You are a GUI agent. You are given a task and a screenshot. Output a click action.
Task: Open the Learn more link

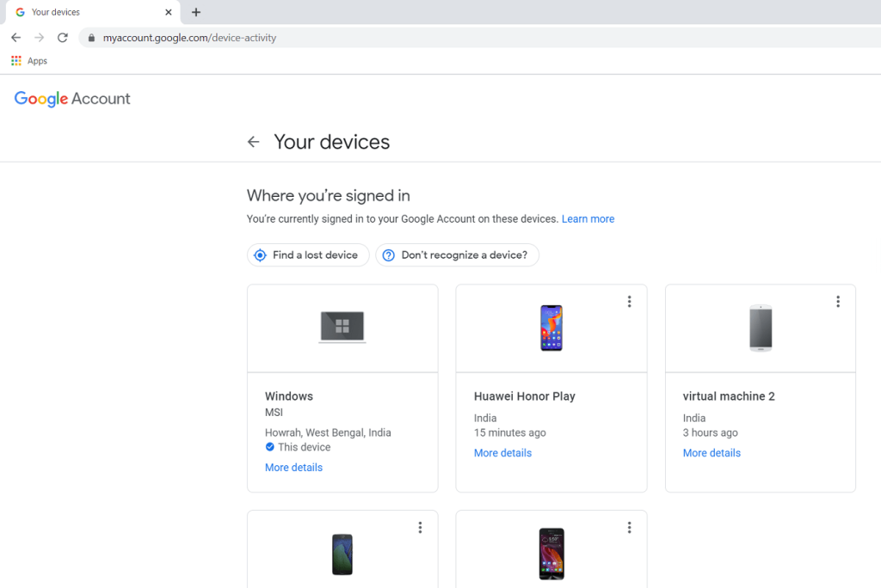click(x=588, y=219)
